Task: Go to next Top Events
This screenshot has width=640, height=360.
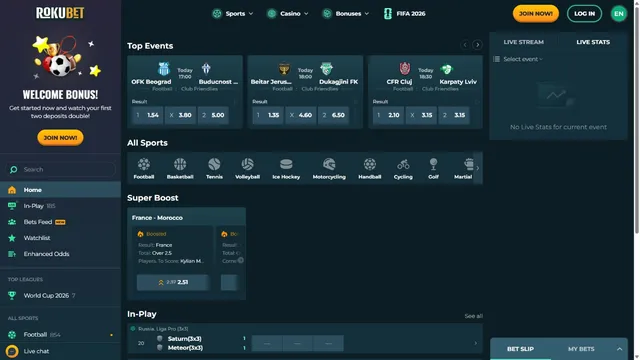Action: tap(477, 44)
